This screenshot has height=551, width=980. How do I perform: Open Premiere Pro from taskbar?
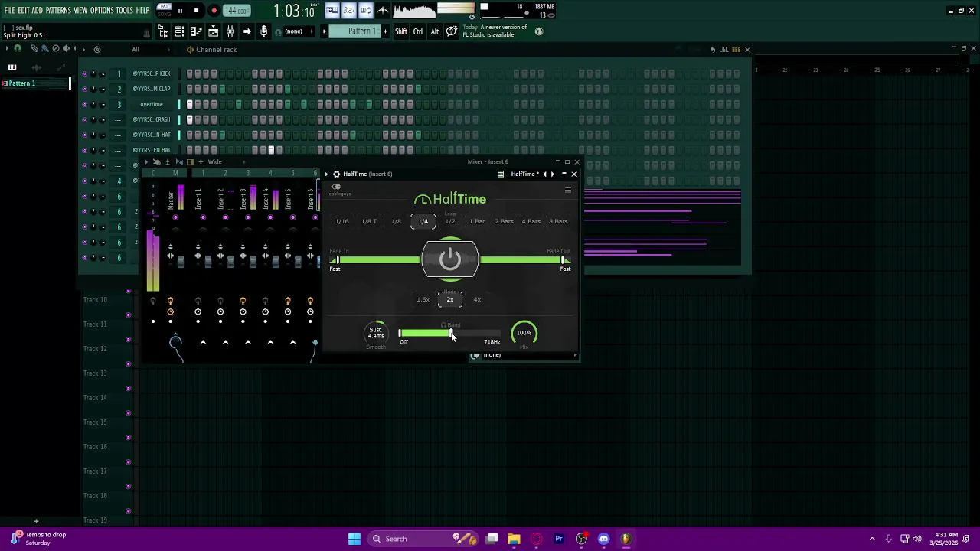(559, 539)
